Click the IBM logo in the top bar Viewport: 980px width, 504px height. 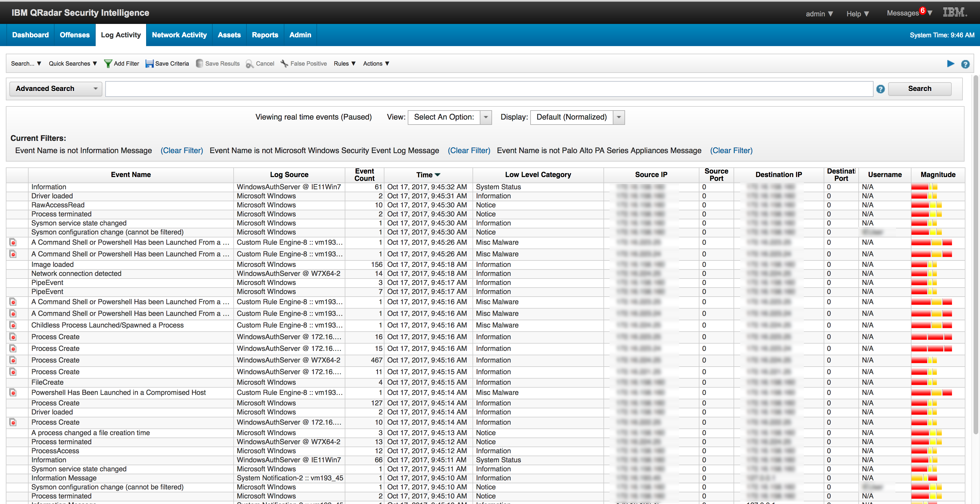955,12
